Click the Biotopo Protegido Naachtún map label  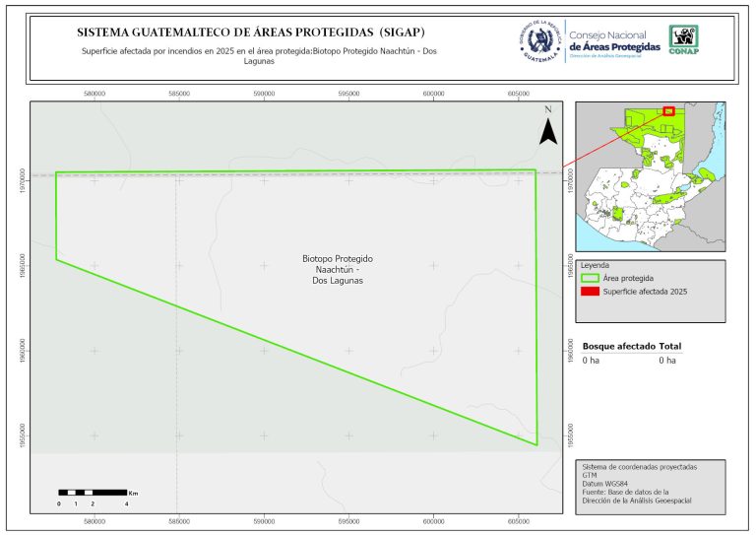tap(331, 269)
